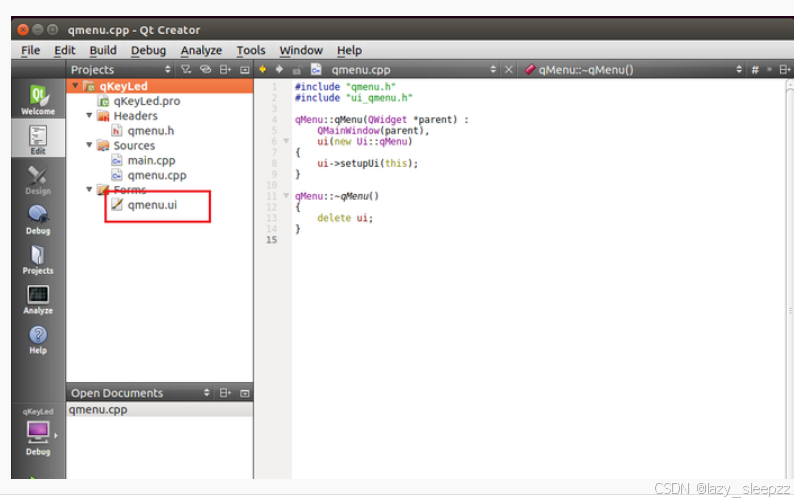
Task: Close the Projects side panel
Action: 245,69
